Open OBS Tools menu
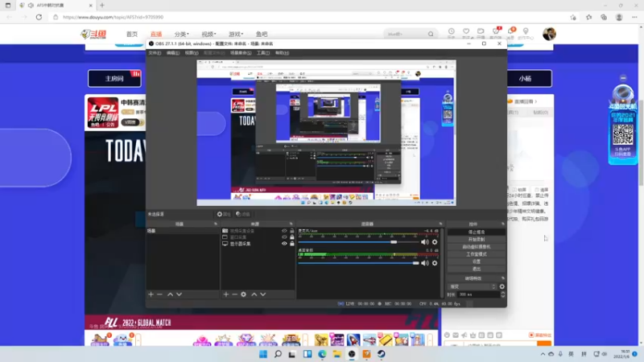The image size is (644, 362). (x=263, y=53)
